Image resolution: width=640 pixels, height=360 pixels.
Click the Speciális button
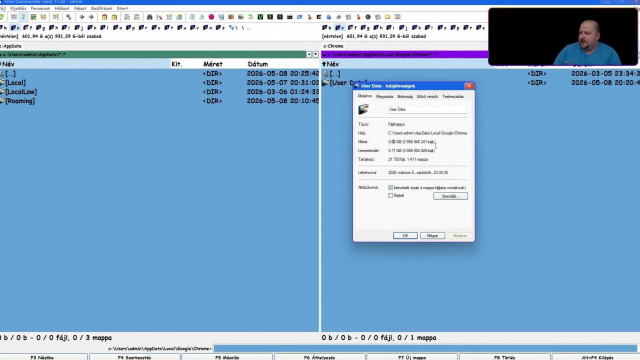450,196
